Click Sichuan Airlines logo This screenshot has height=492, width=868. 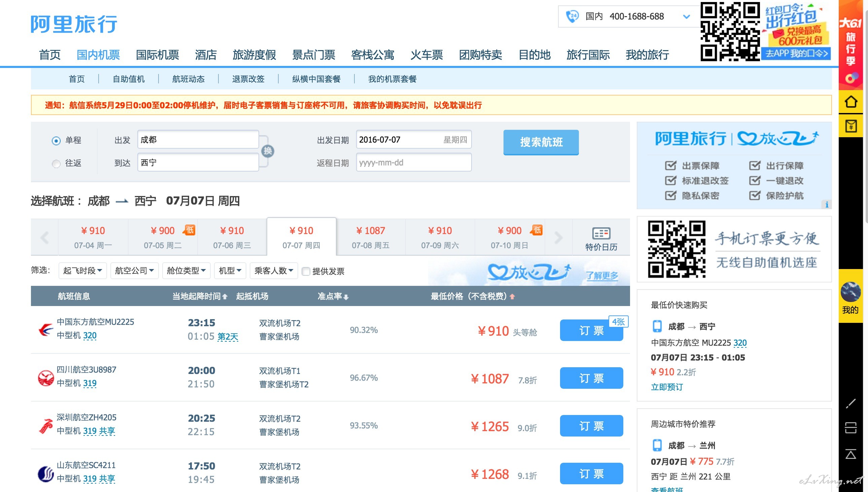pos(46,378)
